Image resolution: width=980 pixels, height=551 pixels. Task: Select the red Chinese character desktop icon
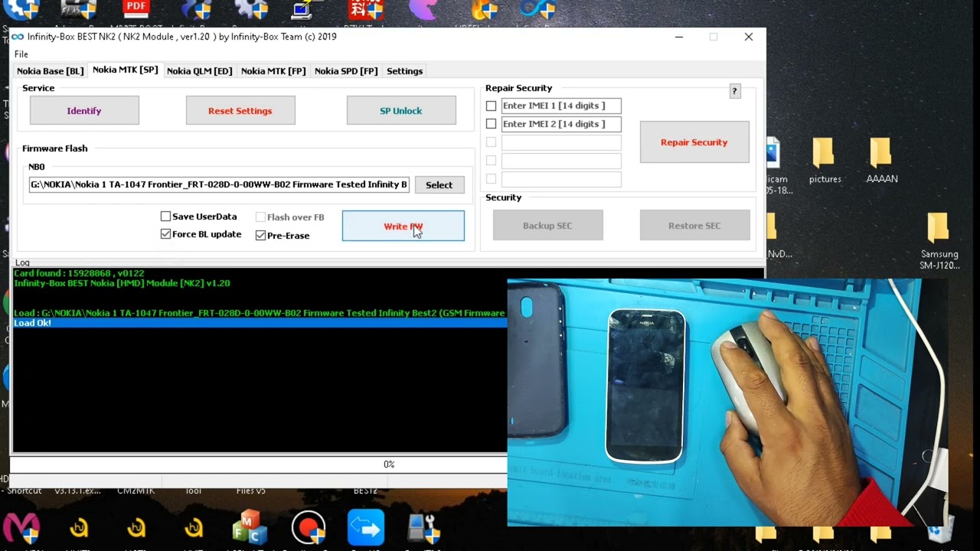tap(365, 9)
